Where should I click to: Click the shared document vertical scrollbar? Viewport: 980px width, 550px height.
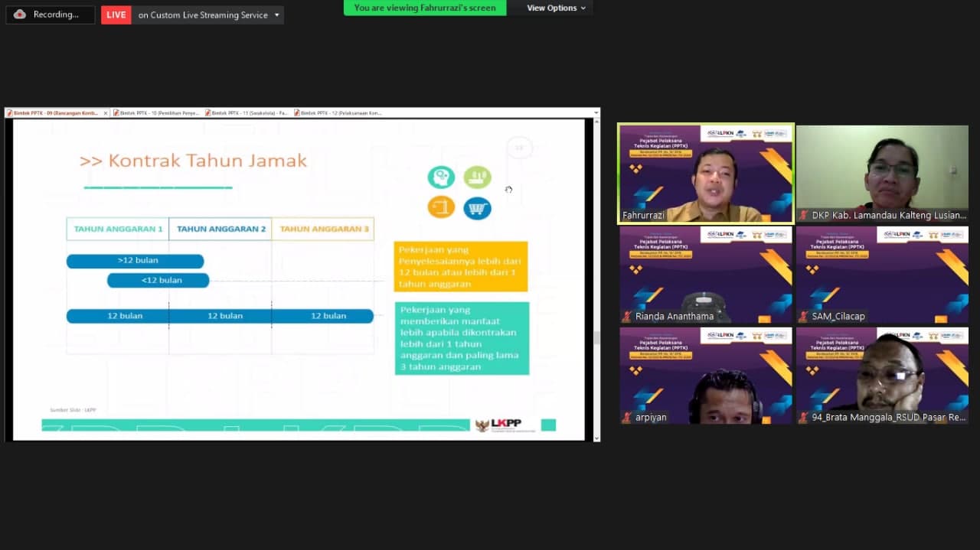point(596,337)
